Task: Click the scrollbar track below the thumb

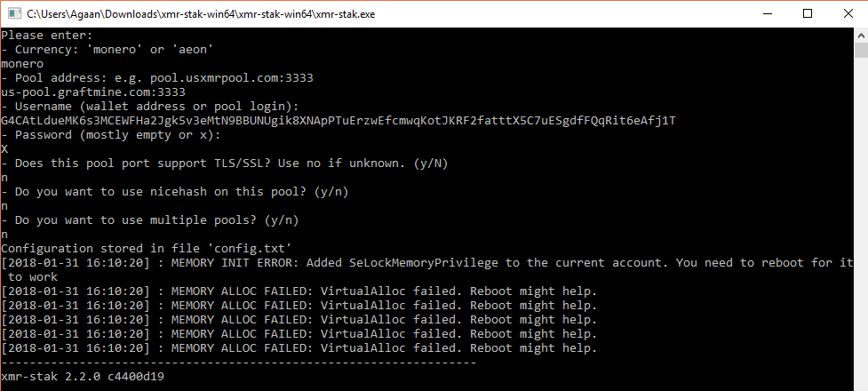Action: tap(862, 221)
